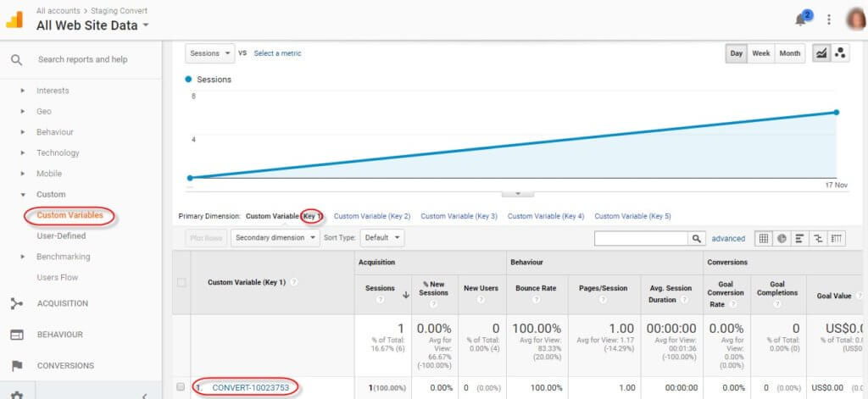Image resolution: width=868 pixels, height=399 pixels.
Task: Open the Sessions metric dropdown
Action: coord(209,53)
